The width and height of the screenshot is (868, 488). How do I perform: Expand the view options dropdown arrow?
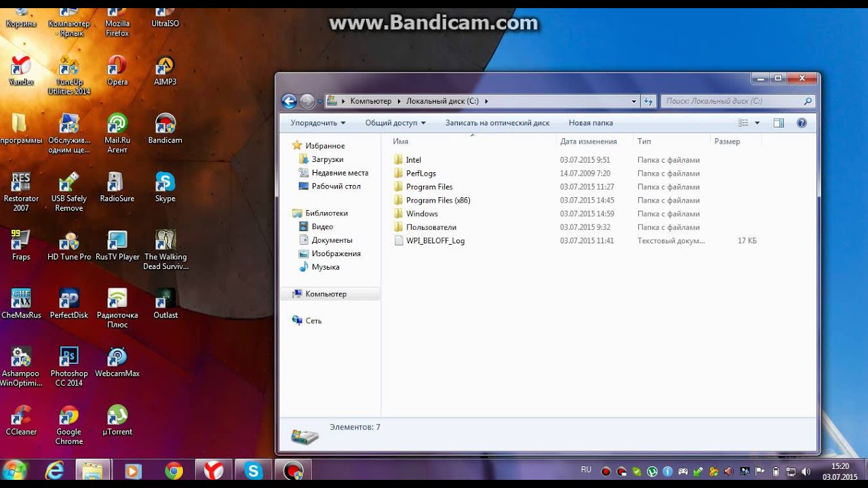click(x=757, y=123)
